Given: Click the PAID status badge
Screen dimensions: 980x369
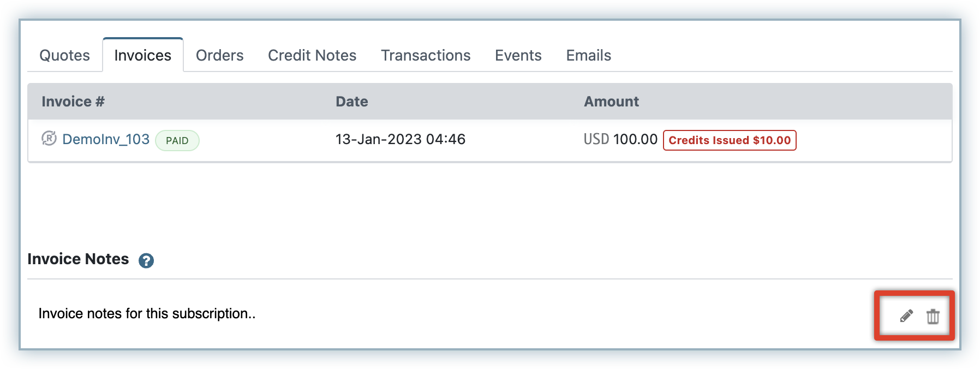Looking at the screenshot, I should pos(177,140).
